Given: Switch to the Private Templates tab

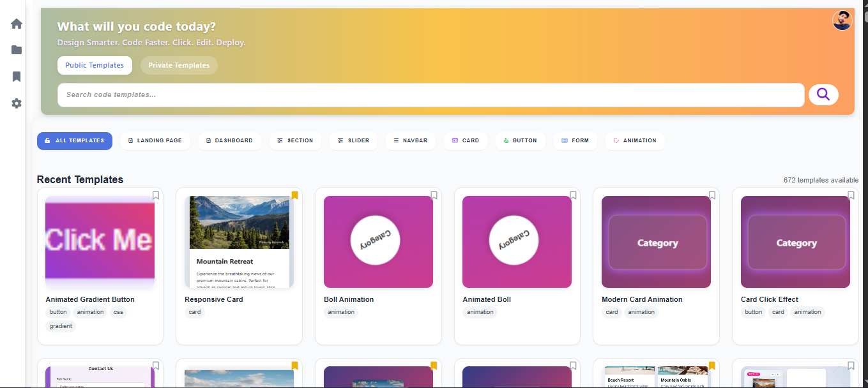Looking at the screenshot, I should pyautogui.click(x=179, y=65).
